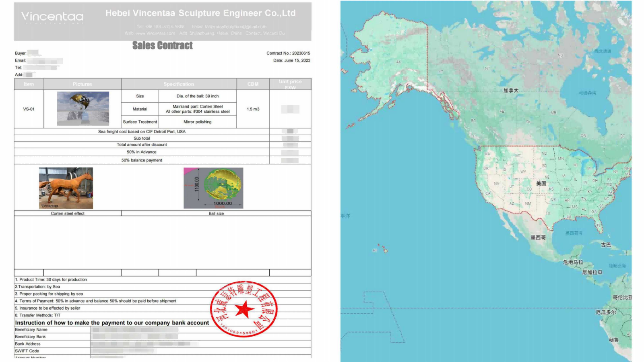644x362 pixels.
Task: Select the SWIFT Code row label
Action: pyautogui.click(x=27, y=351)
